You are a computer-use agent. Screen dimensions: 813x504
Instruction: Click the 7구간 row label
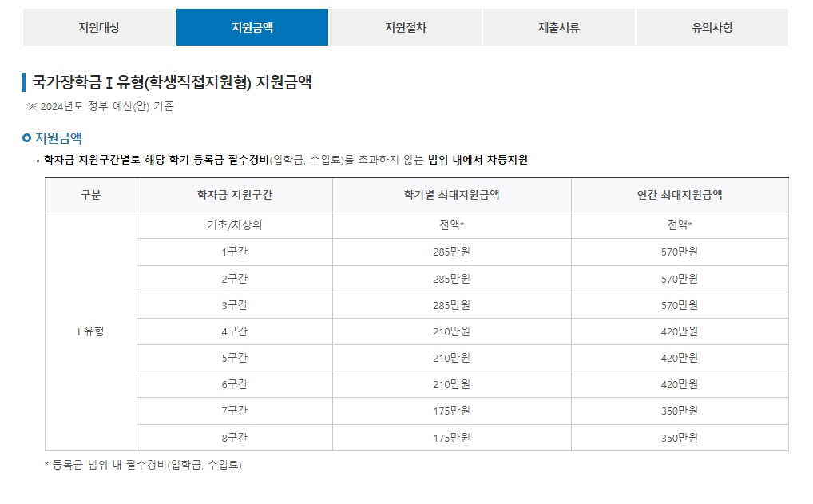point(234,411)
